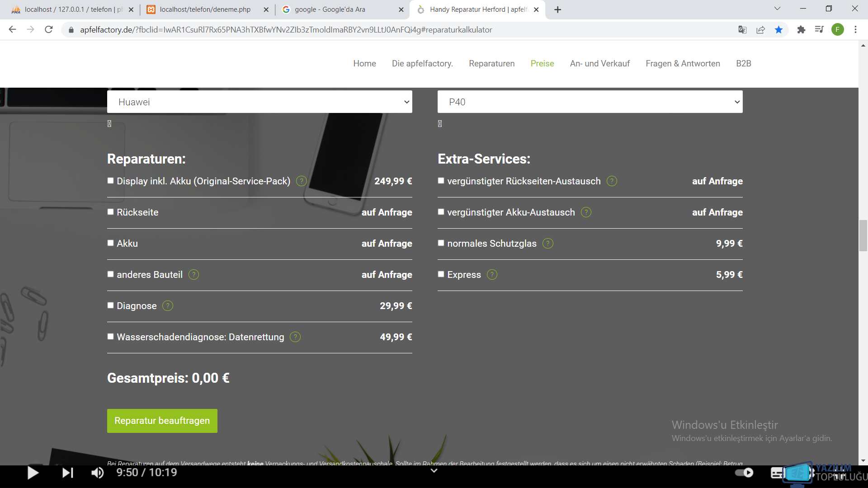Click scrollbar down arrow
Screen dimensions: 868x488
point(863,461)
